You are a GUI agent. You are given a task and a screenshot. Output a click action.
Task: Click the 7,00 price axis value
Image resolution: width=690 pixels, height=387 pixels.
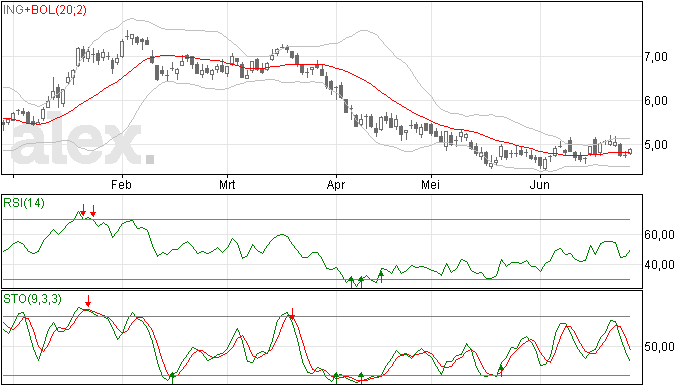[656, 57]
